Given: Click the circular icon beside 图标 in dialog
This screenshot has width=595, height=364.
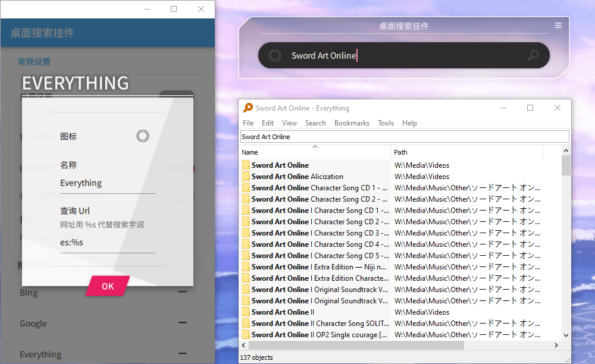Looking at the screenshot, I should coord(143,136).
